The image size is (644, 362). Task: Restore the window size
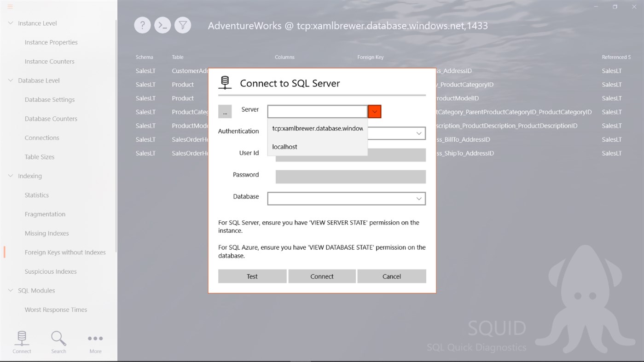[x=615, y=6]
